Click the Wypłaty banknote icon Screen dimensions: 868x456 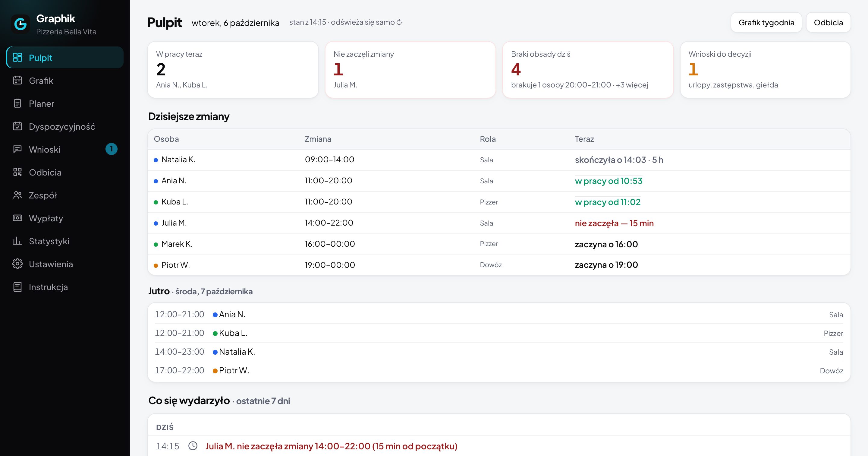point(17,218)
